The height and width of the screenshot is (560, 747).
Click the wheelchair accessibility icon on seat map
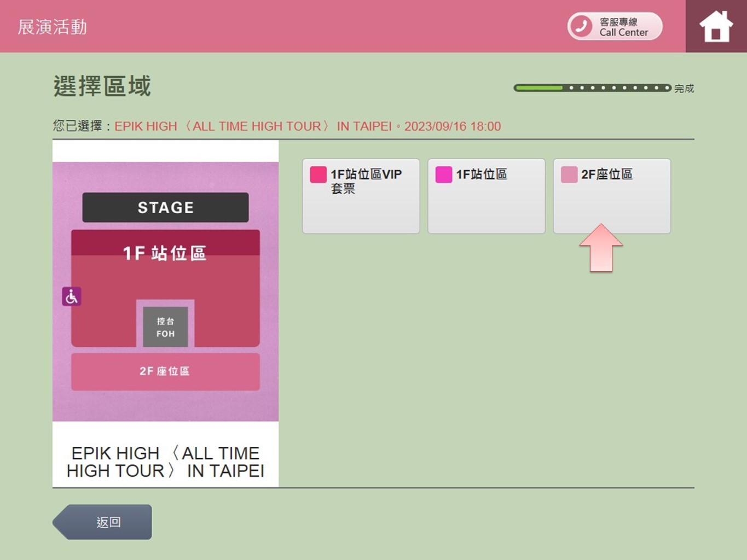click(71, 296)
